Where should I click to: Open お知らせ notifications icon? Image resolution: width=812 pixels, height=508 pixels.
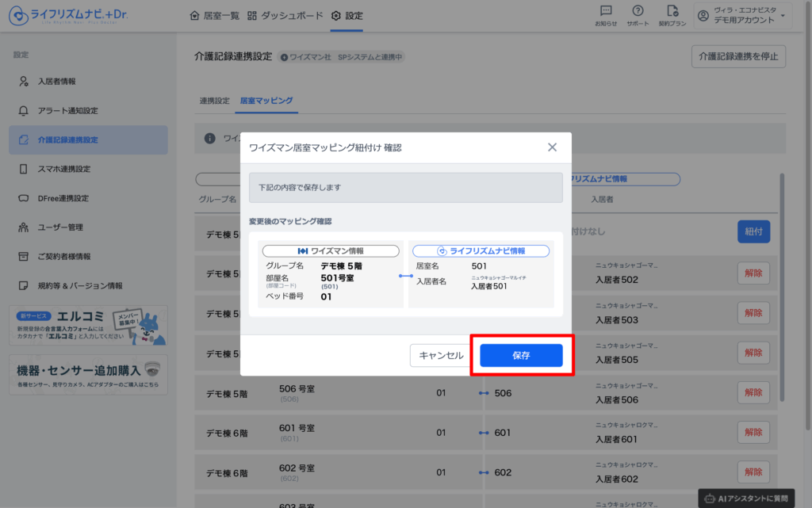[606, 15]
